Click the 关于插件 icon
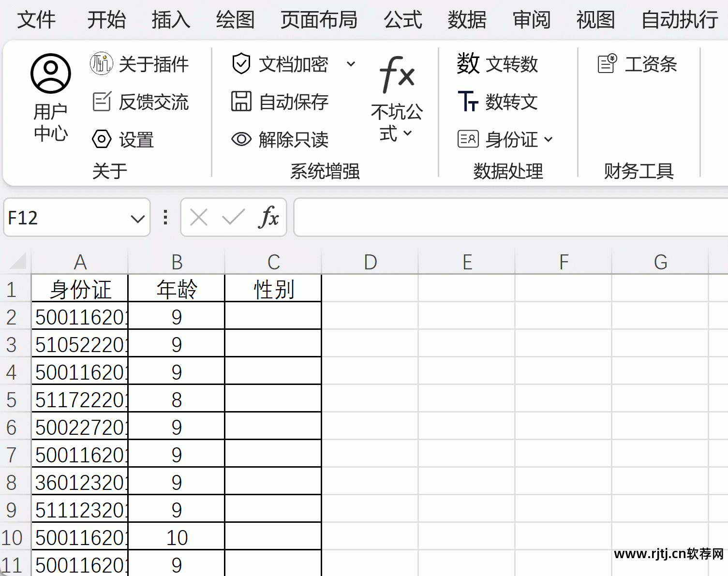Screen dimensions: 728x576 tap(102, 64)
